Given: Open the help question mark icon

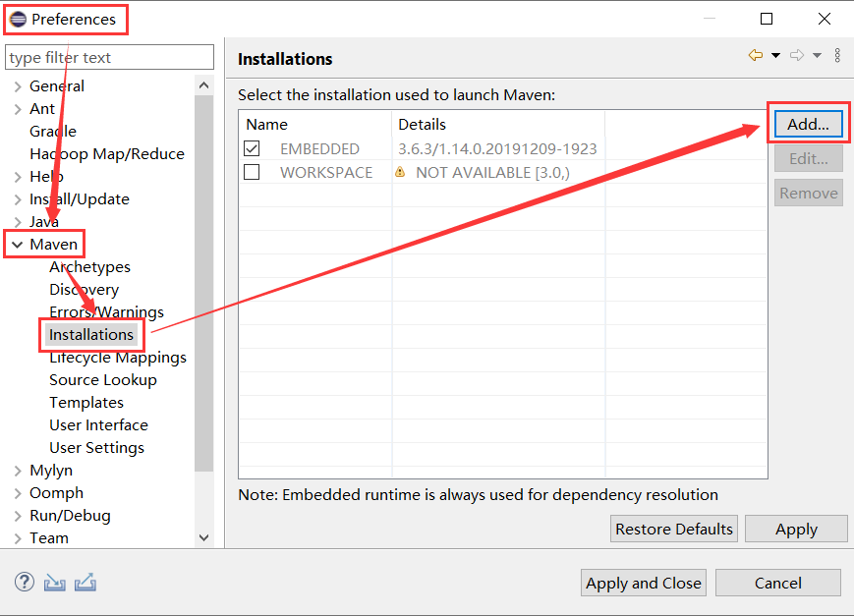Looking at the screenshot, I should click(25, 582).
